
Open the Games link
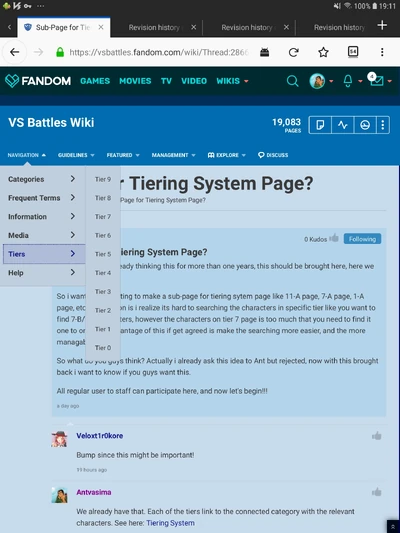[95, 81]
